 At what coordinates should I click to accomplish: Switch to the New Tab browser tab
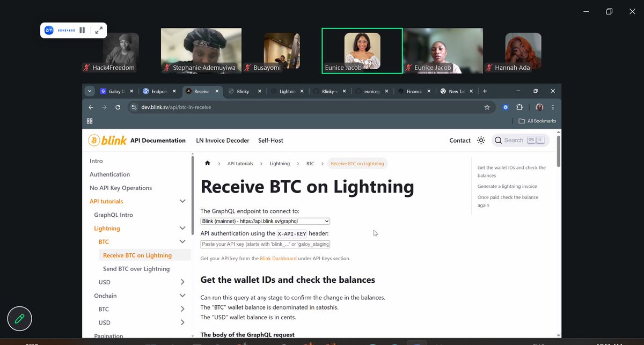[x=456, y=91]
